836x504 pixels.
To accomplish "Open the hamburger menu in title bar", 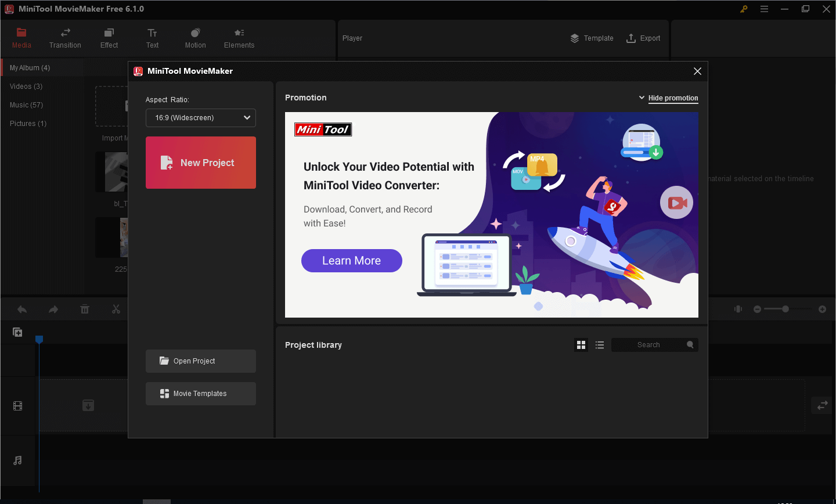I will (764, 9).
